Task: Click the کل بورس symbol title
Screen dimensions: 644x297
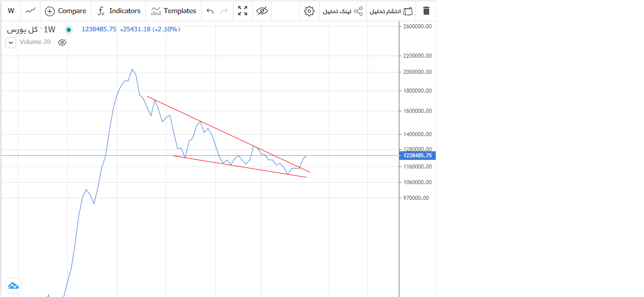Action: [23, 29]
